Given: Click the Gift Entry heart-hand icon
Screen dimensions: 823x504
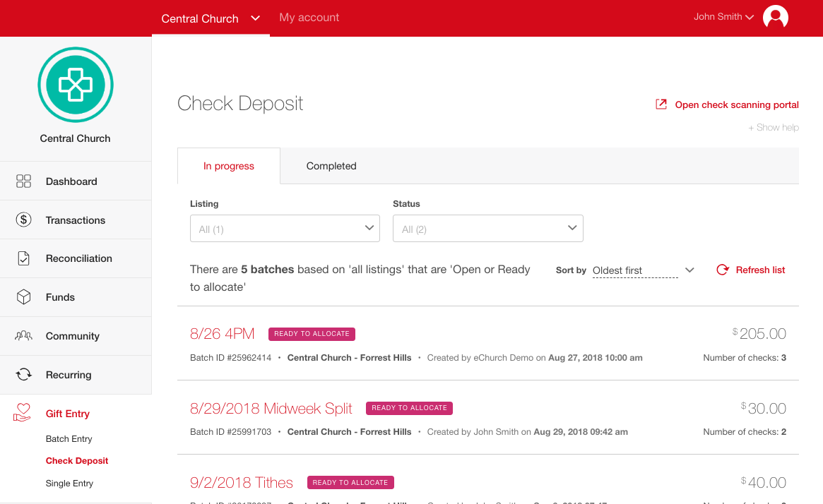Looking at the screenshot, I should click(23, 413).
